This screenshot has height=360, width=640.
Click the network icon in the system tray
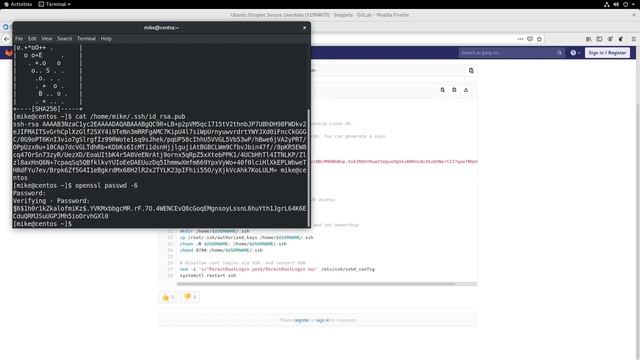pos(607,4)
